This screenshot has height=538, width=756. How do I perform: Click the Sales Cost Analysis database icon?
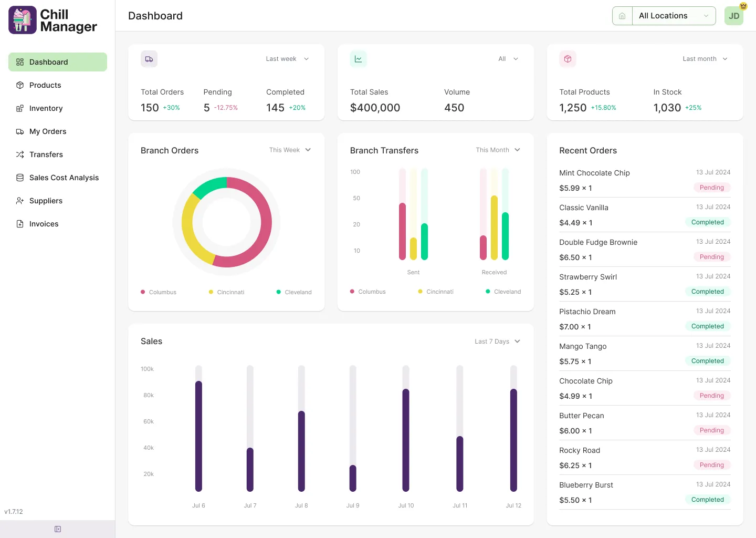(x=20, y=178)
